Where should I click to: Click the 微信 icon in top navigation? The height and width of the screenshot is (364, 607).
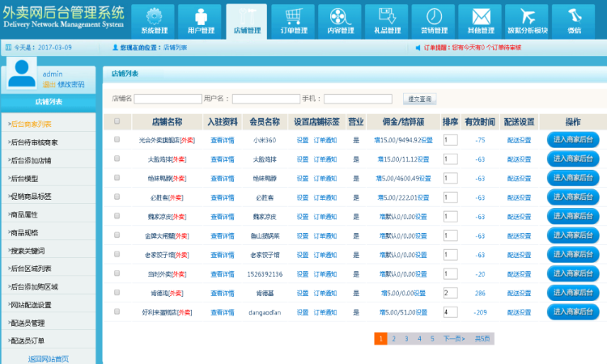(575, 18)
